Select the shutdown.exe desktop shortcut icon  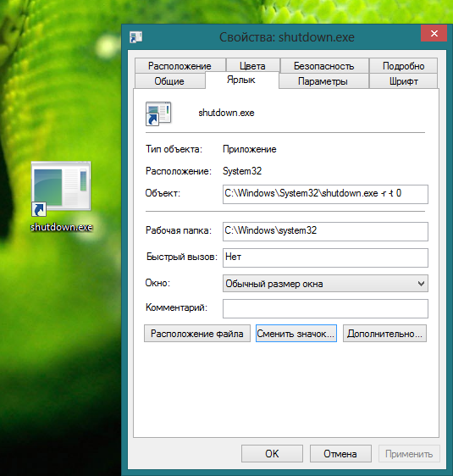pyautogui.click(x=61, y=189)
